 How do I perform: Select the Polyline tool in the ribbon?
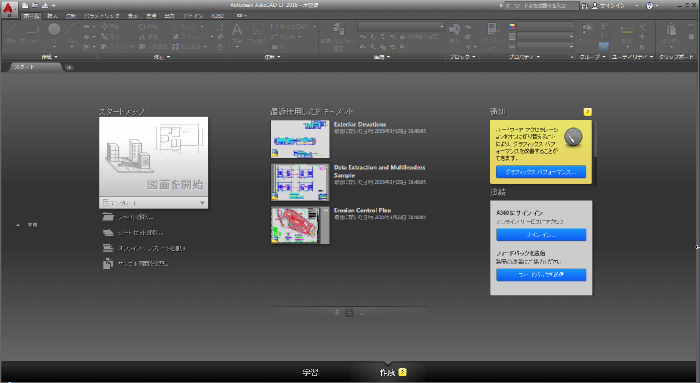(32, 32)
